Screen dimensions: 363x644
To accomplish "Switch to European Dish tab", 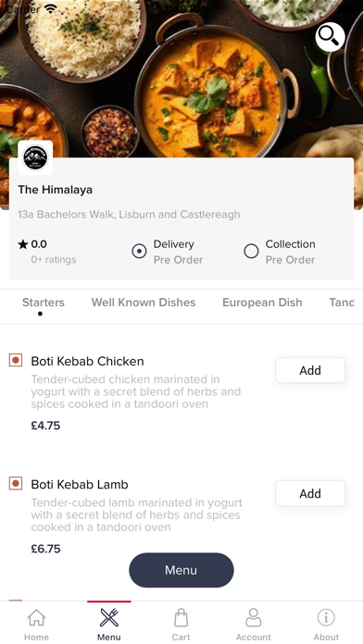I will tap(262, 303).
